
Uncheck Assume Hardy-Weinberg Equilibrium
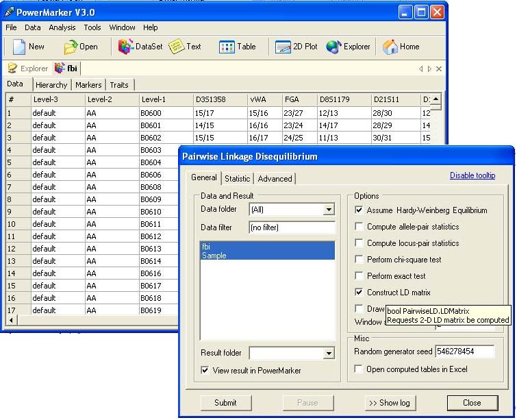click(x=360, y=210)
